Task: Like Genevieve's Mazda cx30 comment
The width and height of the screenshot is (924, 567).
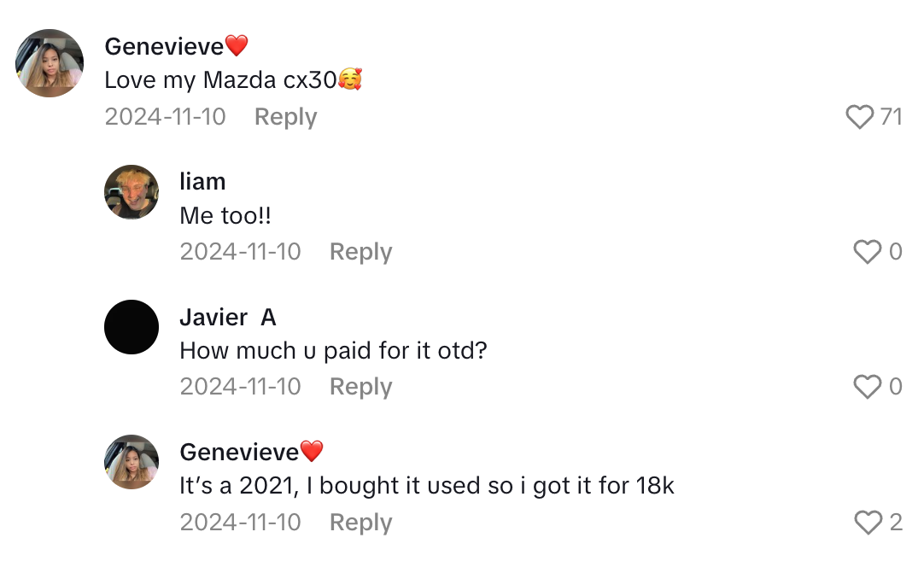Action: [859, 117]
